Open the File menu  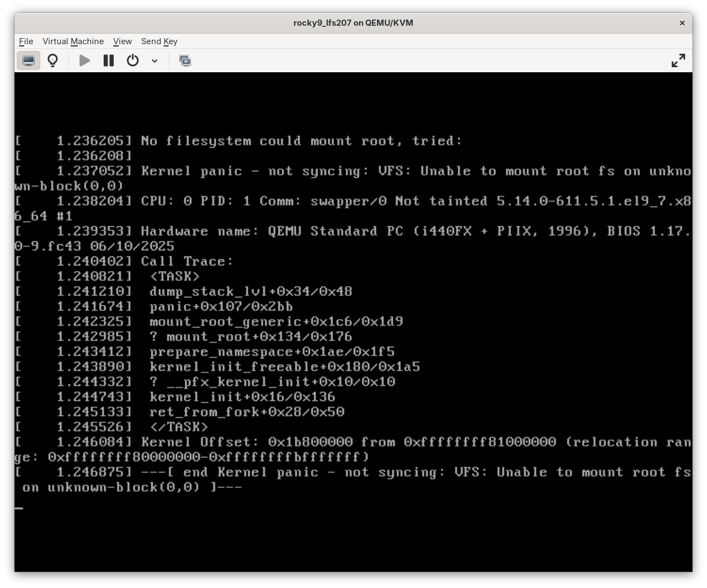click(x=26, y=41)
